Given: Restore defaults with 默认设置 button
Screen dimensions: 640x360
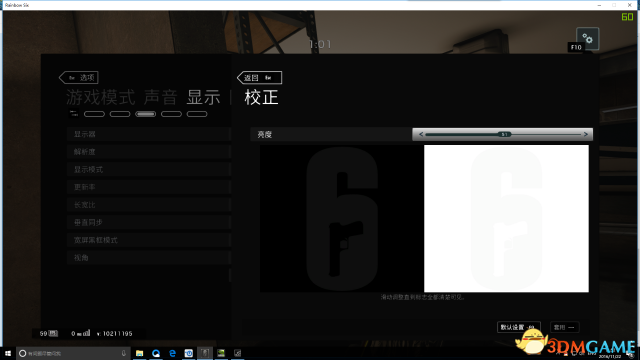Looking at the screenshot, I should click(519, 327).
